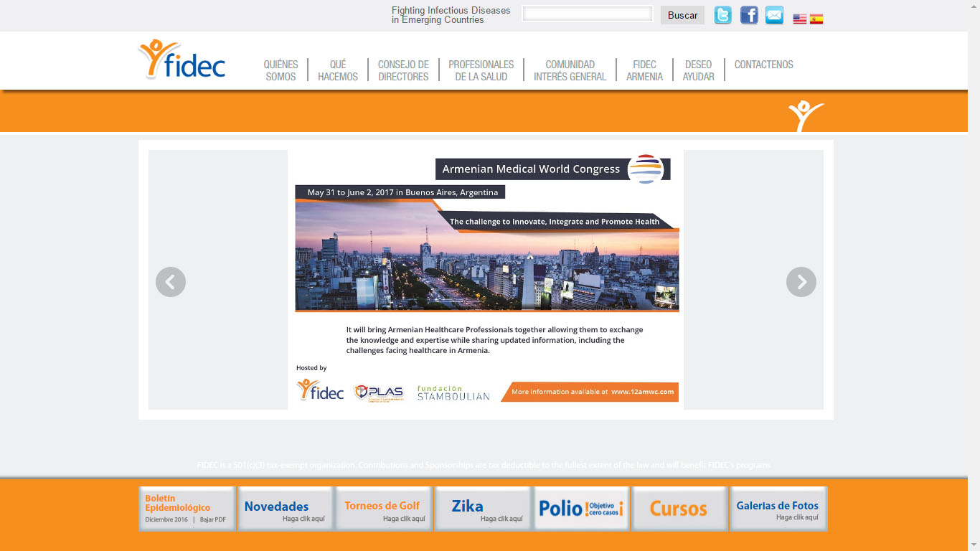980x551 pixels.
Task: Open the Facebook icon link
Action: click(749, 15)
